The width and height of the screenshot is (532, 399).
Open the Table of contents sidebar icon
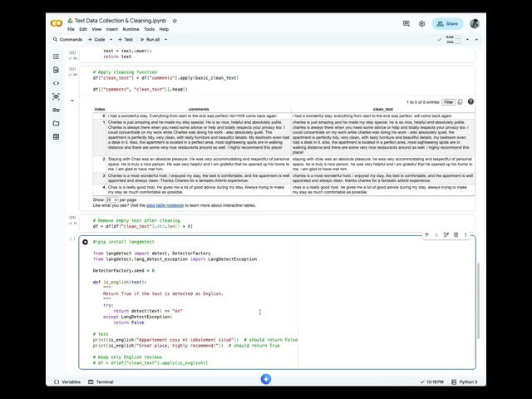click(x=57, y=57)
